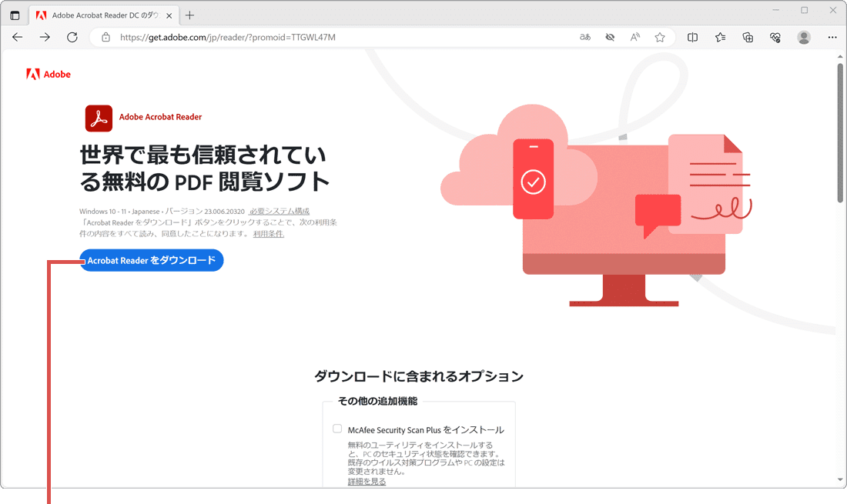The width and height of the screenshot is (847, 504).
Task: Click the Acrobat Reader をダウンロード button
Action: [x=151, y=261]
